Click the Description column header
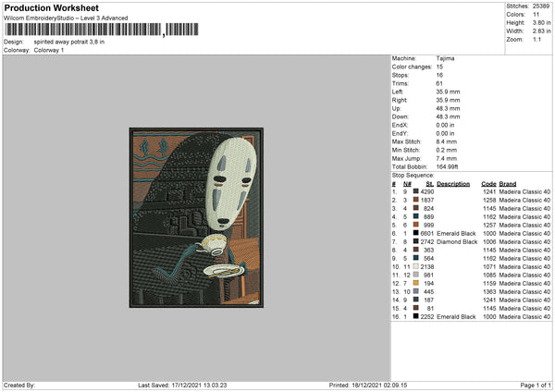The height and width of the screenshot is (392, 555). (453, 184)
